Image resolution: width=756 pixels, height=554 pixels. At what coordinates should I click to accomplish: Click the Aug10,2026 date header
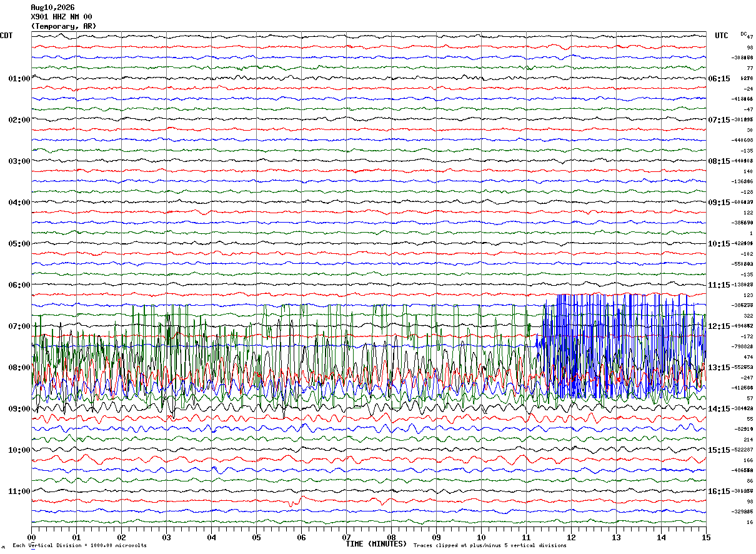coord(52,8)
